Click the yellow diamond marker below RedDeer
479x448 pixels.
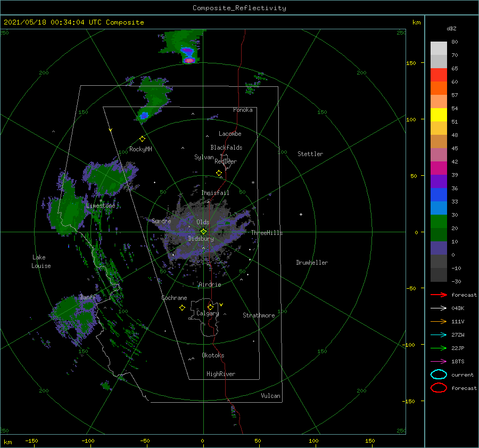[x=219, y=173]
